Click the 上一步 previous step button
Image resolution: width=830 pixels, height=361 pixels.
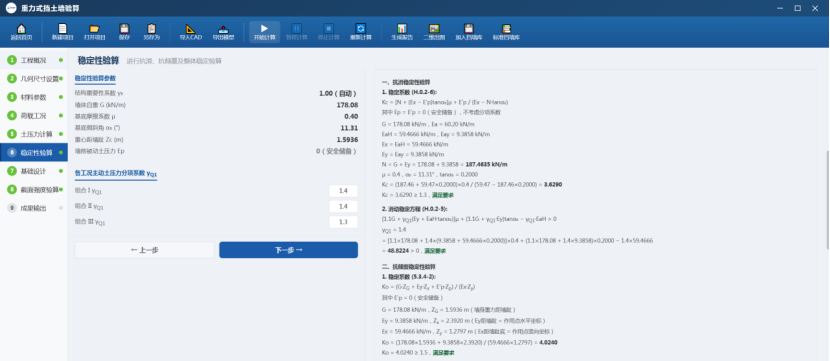[x=145, y=250]
